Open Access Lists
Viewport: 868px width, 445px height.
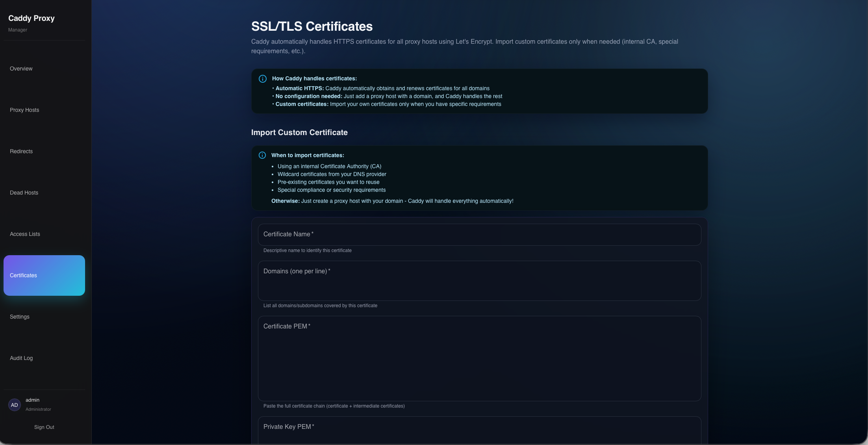(x=25, y=234)
